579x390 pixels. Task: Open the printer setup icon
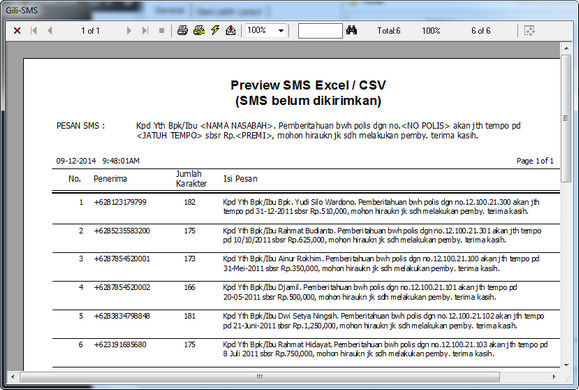pos(199,30)
